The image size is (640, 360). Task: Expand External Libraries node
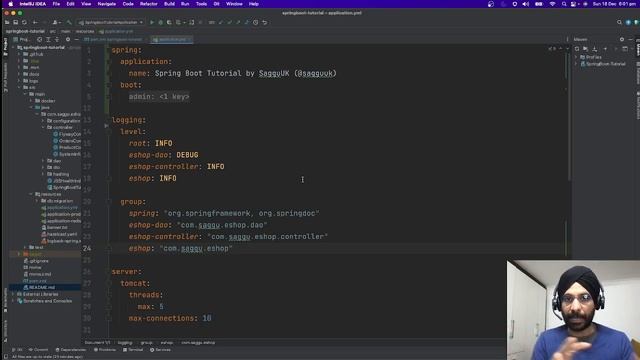point(13,294)
